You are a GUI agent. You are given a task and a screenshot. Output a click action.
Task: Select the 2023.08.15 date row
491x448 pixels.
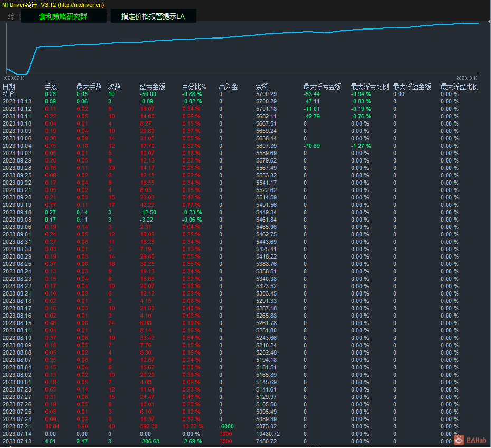pyautogui.click(x=17, y=323)
